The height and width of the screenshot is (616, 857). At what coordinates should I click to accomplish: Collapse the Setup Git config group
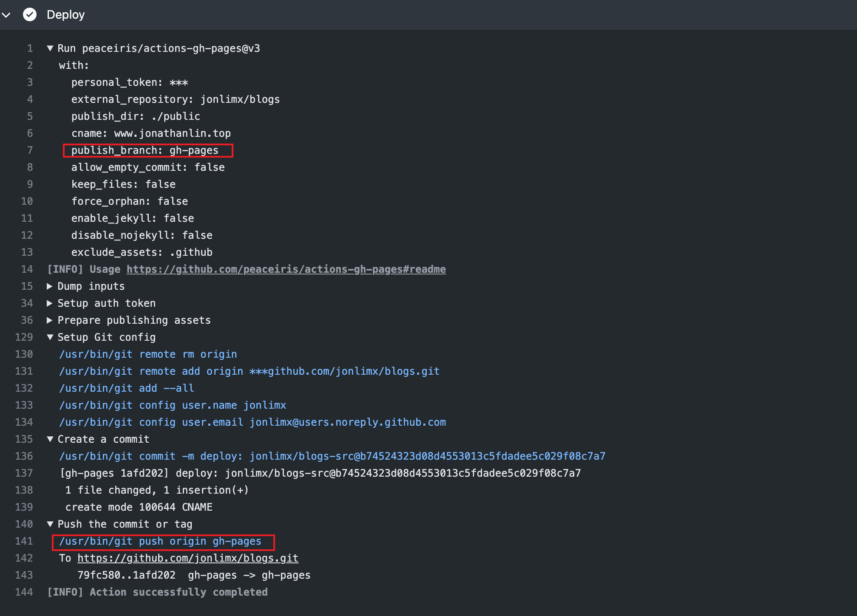[50, 337]
